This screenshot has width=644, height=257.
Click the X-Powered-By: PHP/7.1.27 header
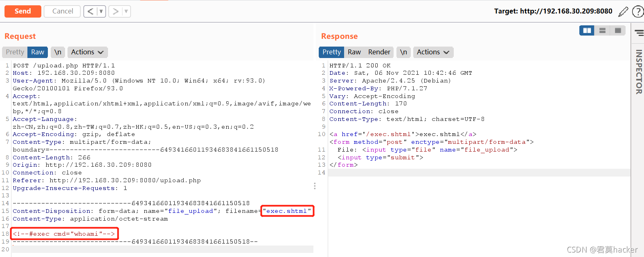click(378, 89)
